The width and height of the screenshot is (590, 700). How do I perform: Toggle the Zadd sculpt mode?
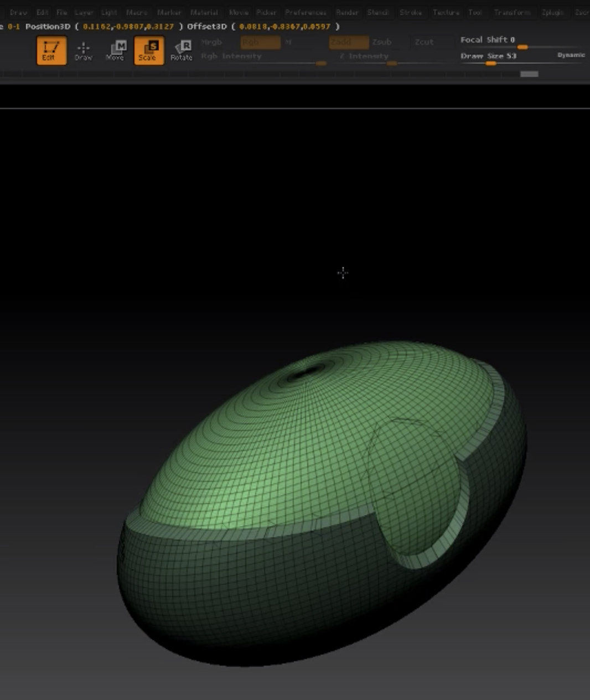click(x=349, y=42)
